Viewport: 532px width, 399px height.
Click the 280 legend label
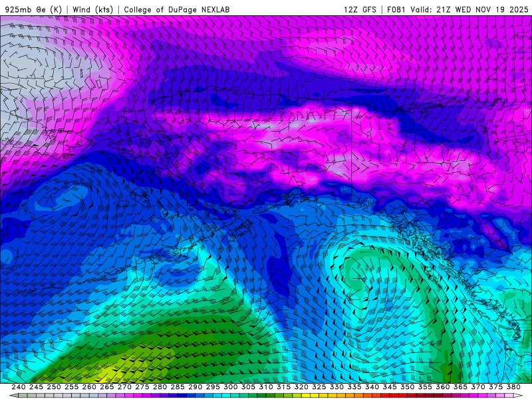pos(160,387)
